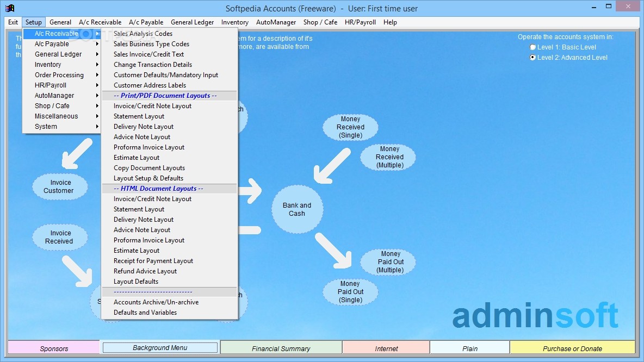Open the Help menu
The width and height of the screenshot is (644, 362).
point(390,22)
